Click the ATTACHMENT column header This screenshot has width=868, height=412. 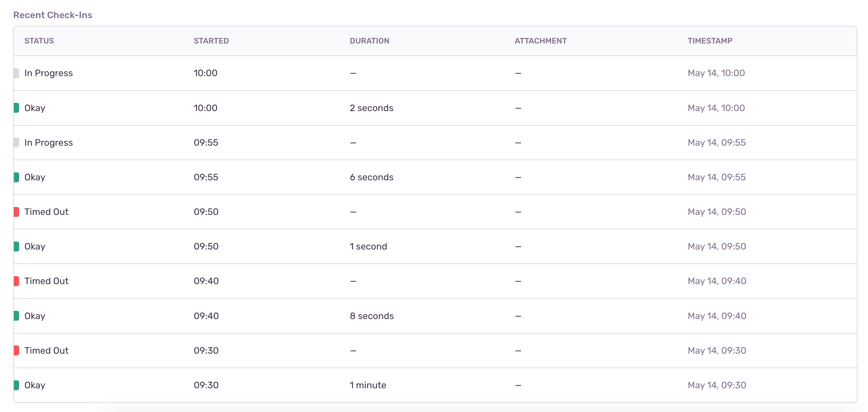(541, 41)
